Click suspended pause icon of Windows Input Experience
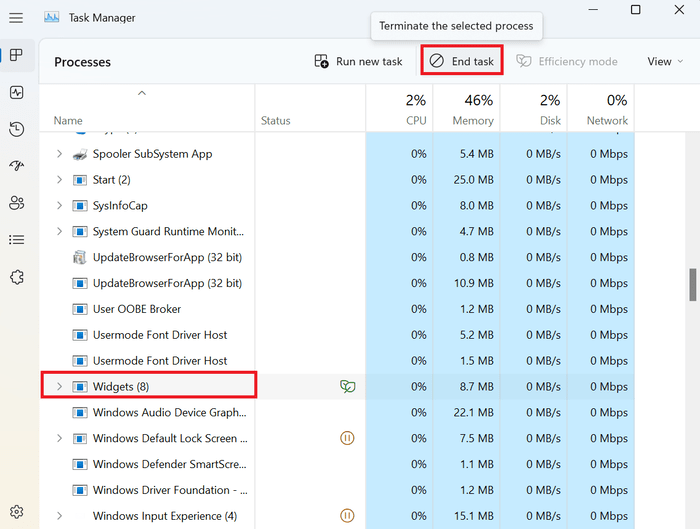700x529 pixels. pyautogui.click(x=347, y=516)
